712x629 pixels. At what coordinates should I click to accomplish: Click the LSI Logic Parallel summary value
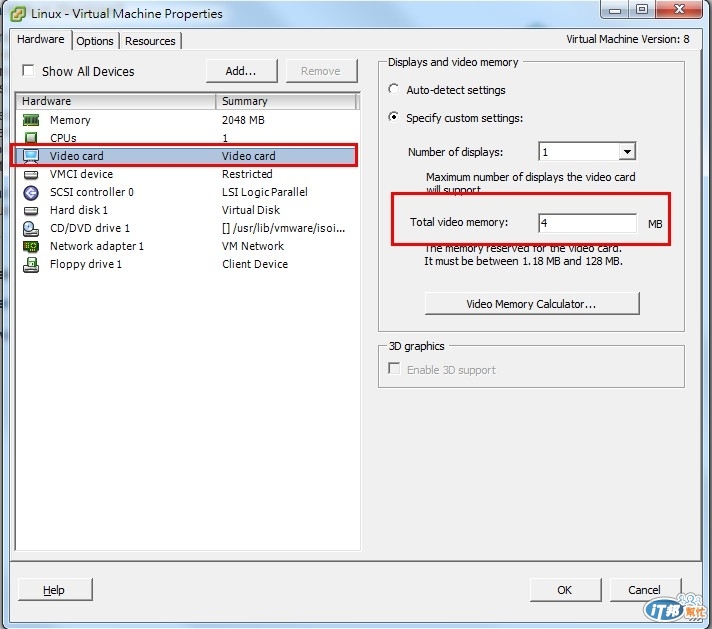(x=265, y=193)
